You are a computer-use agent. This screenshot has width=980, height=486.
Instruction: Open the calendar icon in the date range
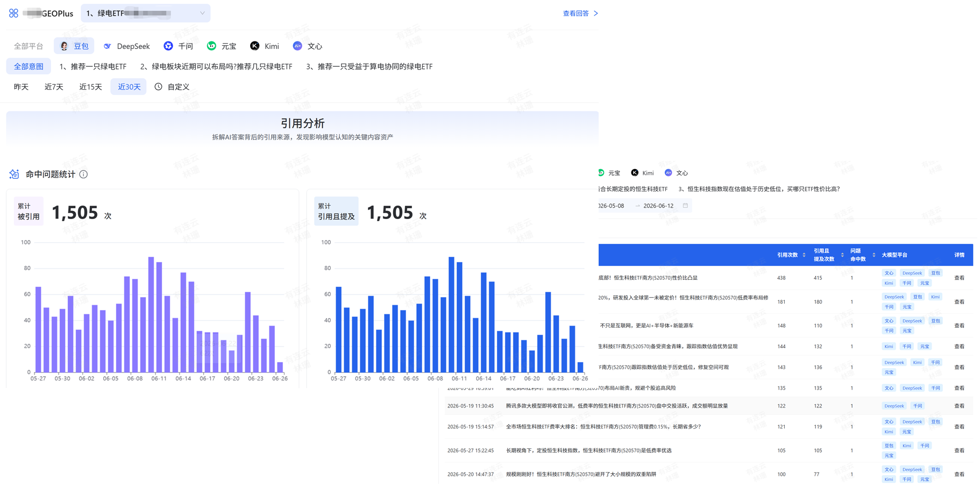coord(685,206)
